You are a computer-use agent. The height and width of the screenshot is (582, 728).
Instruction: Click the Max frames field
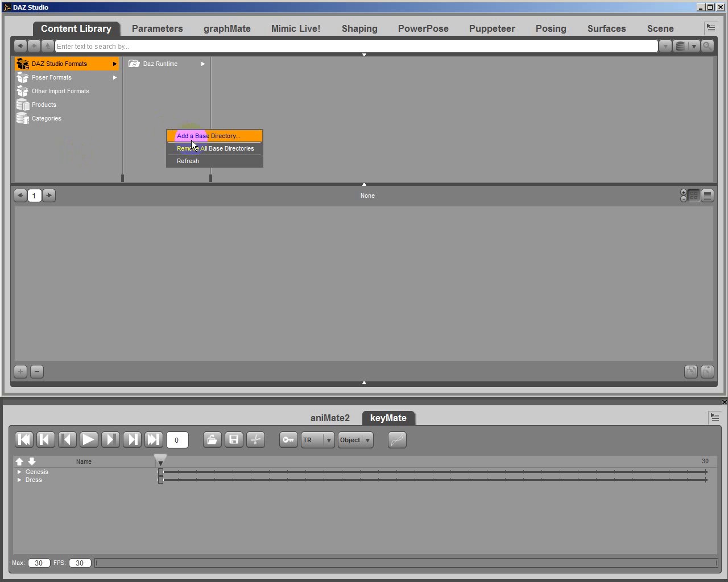(39, 563)
